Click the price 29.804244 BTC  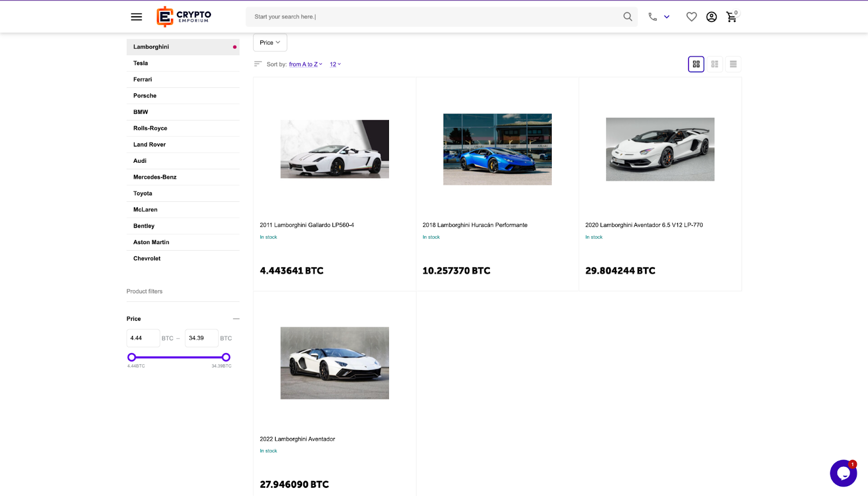621,271
